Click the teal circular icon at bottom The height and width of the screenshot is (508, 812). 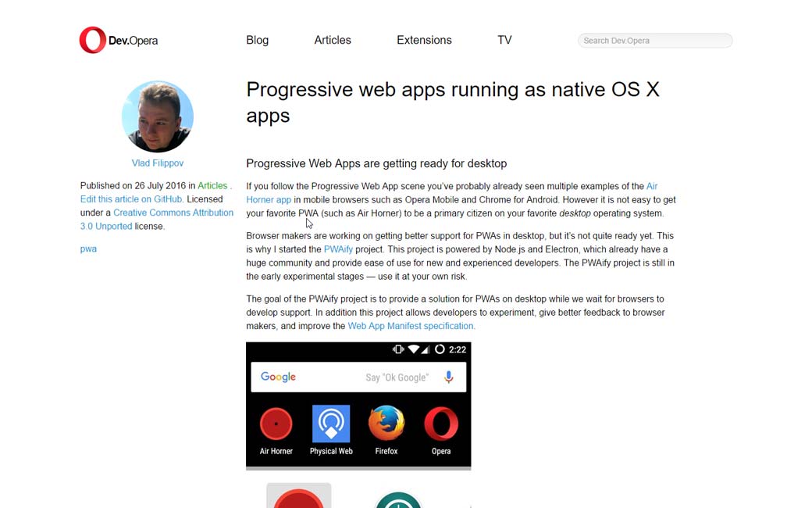[x=398, y=499]
